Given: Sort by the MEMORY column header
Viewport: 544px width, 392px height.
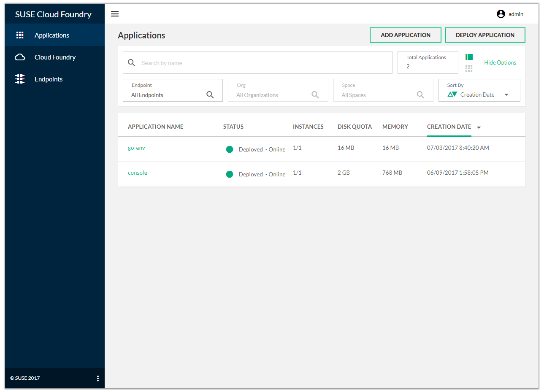Looking at the screenshot, I should [x=395, y=127].
